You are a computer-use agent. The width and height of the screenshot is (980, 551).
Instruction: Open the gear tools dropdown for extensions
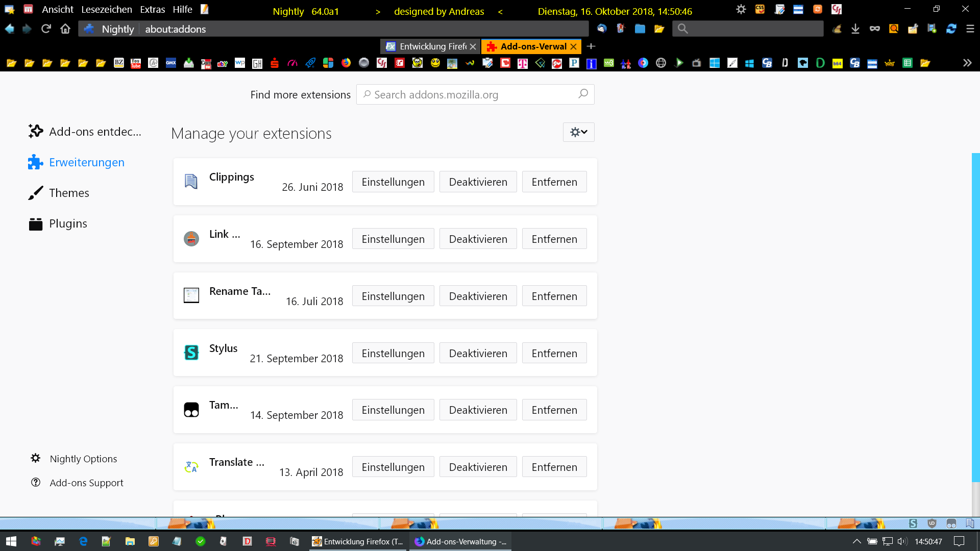tap(578, 132)
